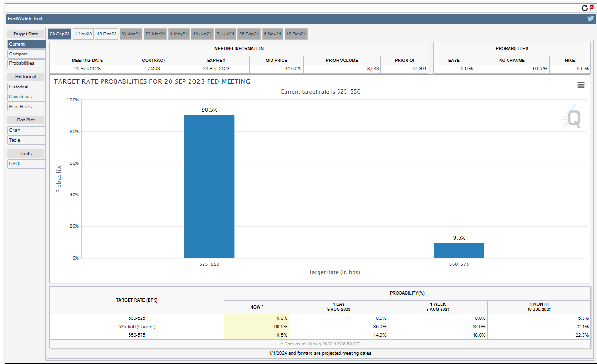The height and width of the screenshot is (364, 597).
Task: Click the 5.3% one-month value
Action: tap(583, 318)
